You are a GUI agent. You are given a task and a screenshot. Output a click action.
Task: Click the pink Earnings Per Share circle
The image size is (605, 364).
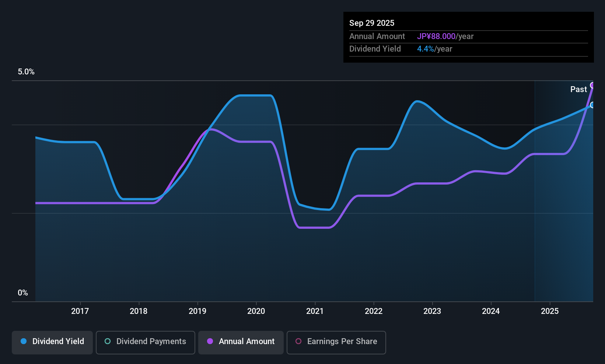(298, 341)
